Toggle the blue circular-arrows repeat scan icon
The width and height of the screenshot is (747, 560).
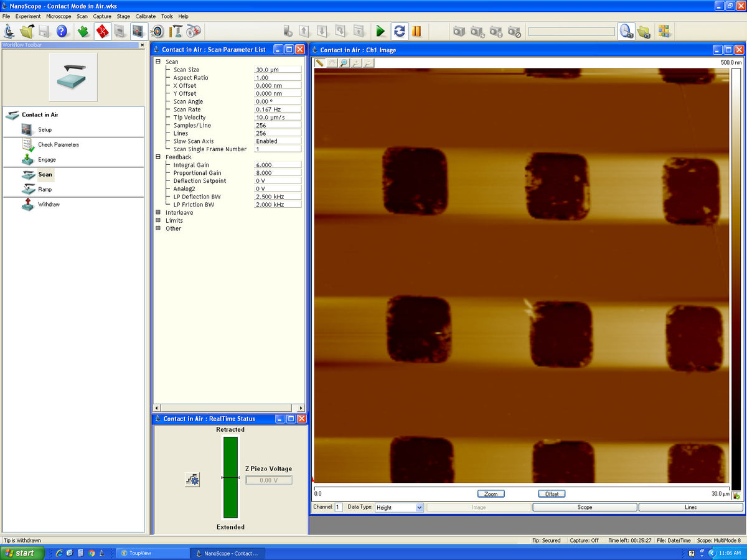click(399, 31)
